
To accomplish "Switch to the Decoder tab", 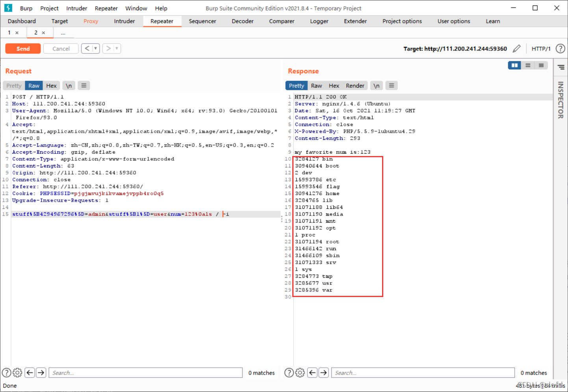I will pos(243,21).
